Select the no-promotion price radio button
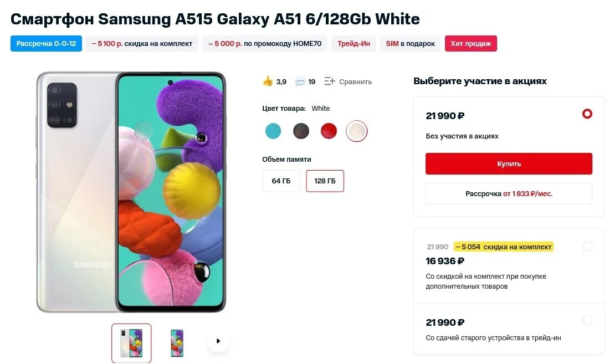 click(587, 114)
